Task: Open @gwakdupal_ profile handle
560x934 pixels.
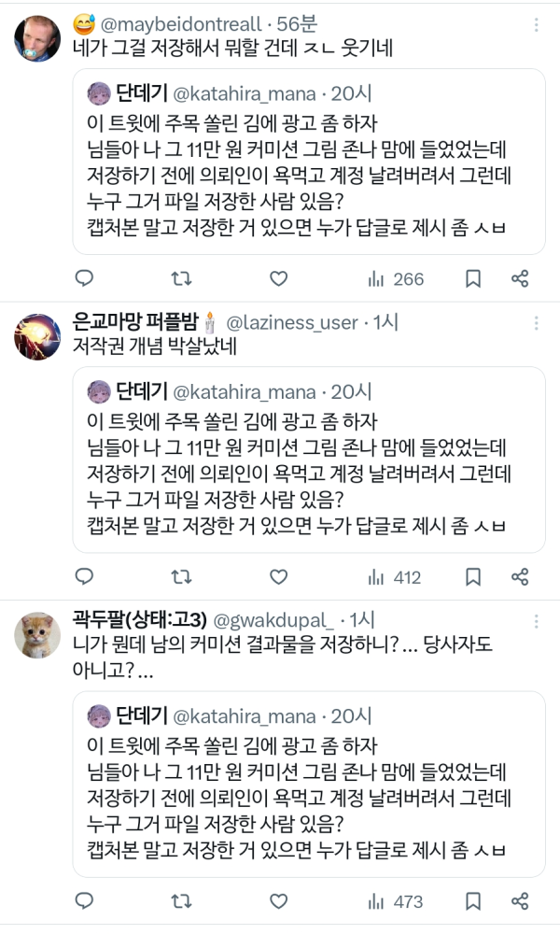Action: (273, 621)
